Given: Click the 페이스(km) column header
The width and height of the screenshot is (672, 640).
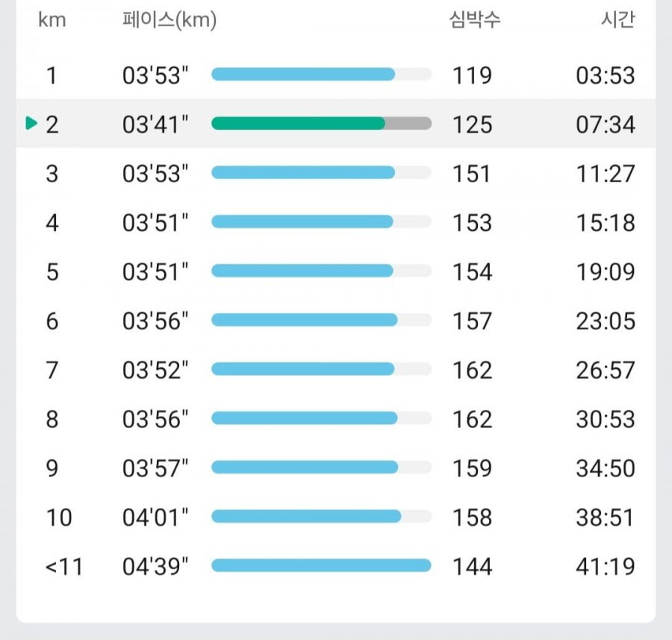Looking at the screenshot, I should click(x=169, y=20).
